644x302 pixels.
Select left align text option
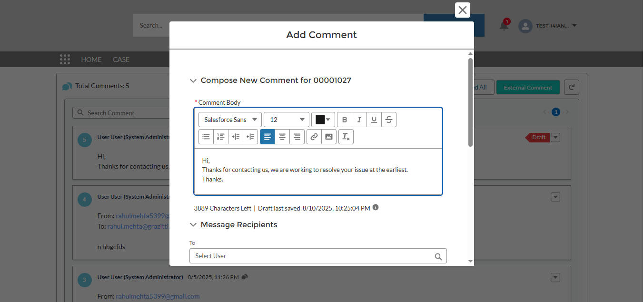pyautogui.click(x=268, y=137)
